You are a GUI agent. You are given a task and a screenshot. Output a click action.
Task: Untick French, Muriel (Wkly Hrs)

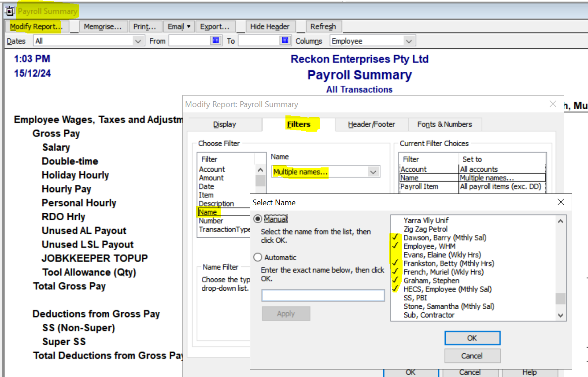[x=444, y=272]
